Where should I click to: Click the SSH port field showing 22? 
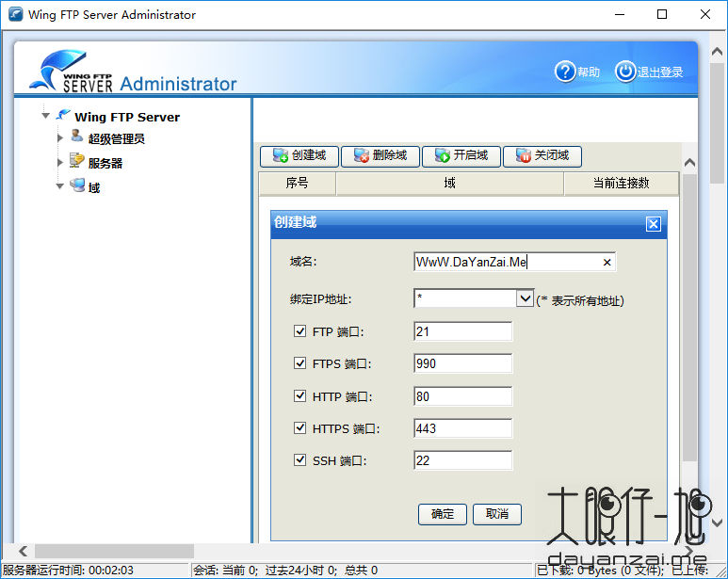coord(463,460)
